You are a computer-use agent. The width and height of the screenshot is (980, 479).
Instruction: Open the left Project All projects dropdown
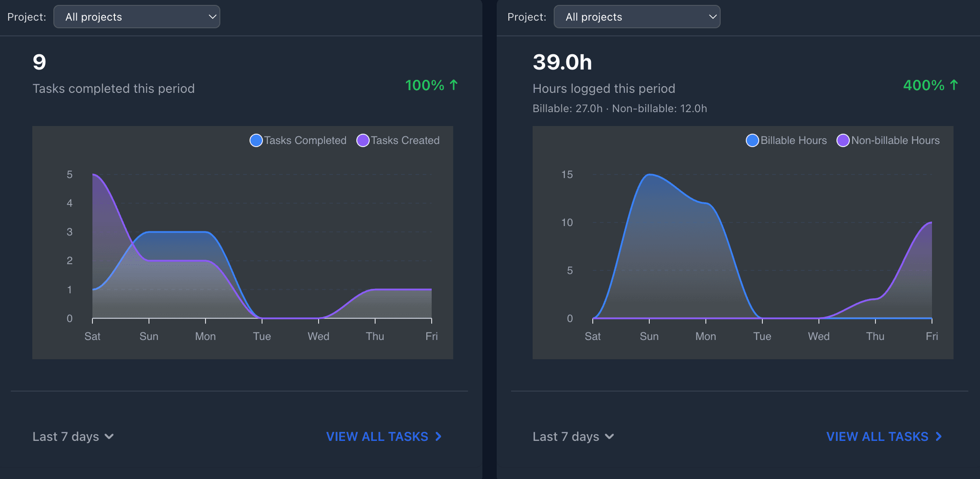point(136,17)
